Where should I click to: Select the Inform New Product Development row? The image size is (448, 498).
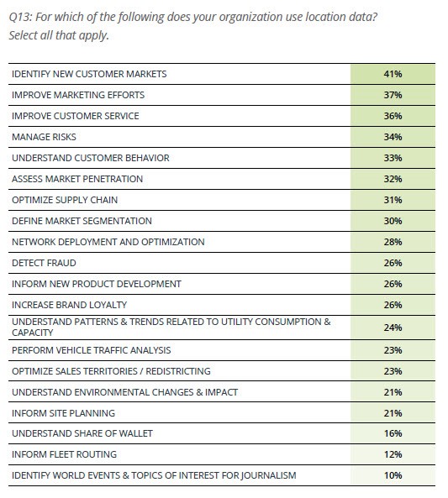click(x=222, y=284)
